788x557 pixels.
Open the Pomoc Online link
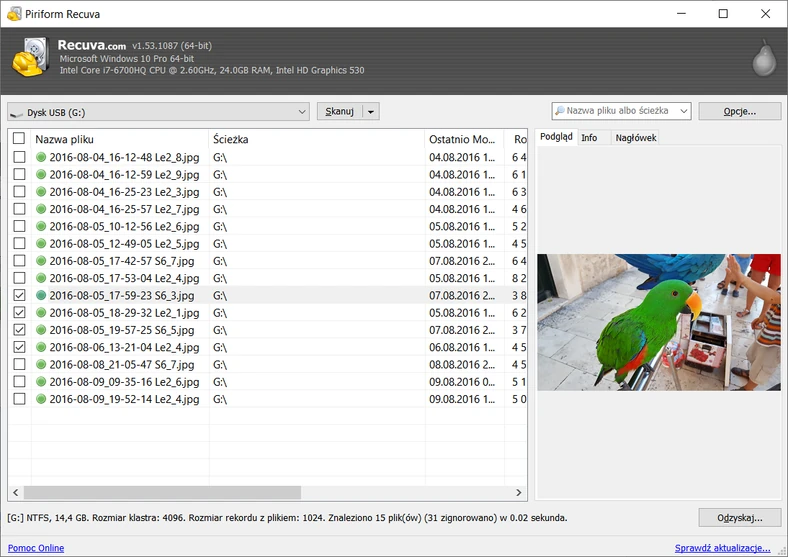tap(36, 547)
